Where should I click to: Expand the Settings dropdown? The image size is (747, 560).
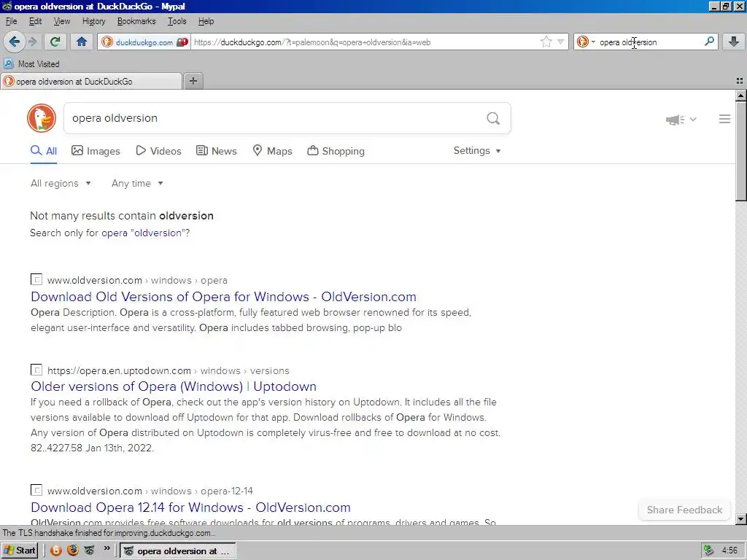[x=477, y=150]
